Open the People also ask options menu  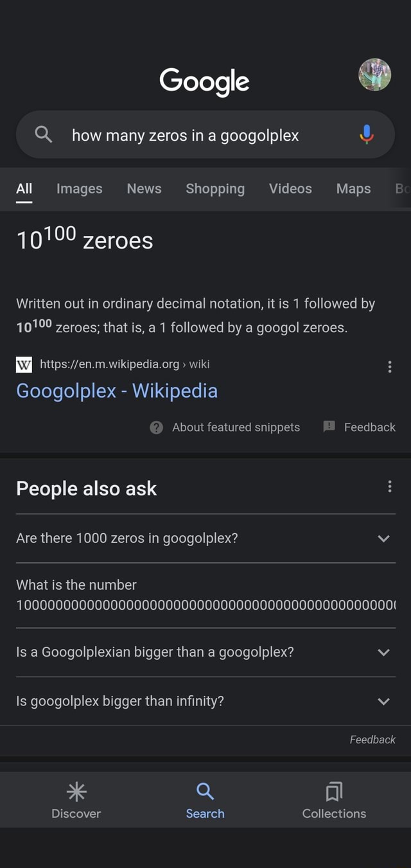pyautogui.click(x=389, y=486)
